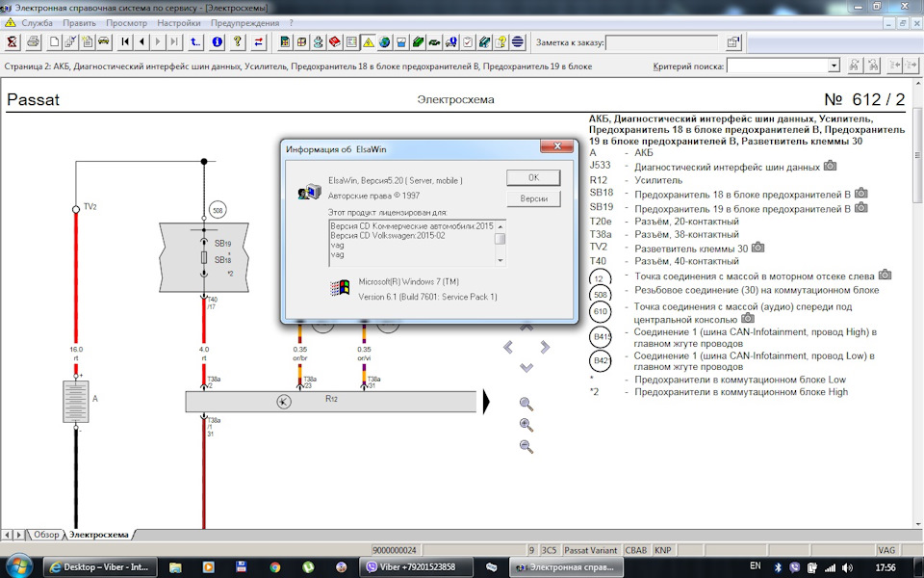Click the print icon in the toolbar
The width and height of the screenshot is (924, 578).
tap(33, 42)
